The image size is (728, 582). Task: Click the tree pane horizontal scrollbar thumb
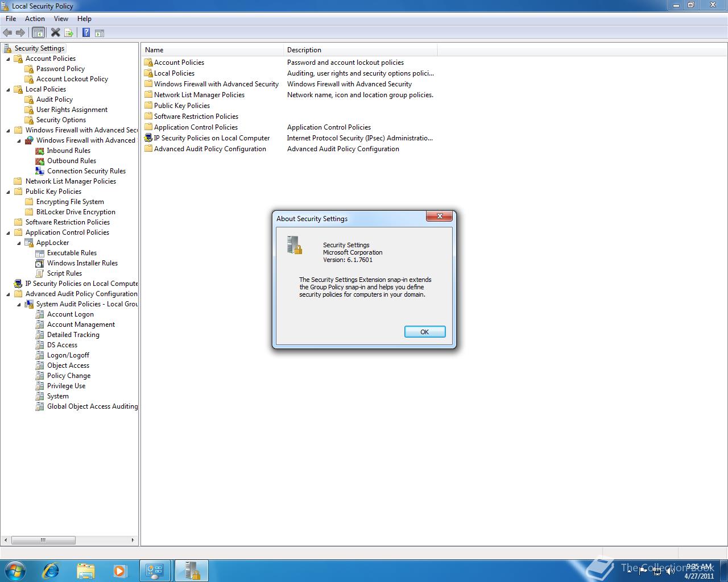[x=43, y=540]
